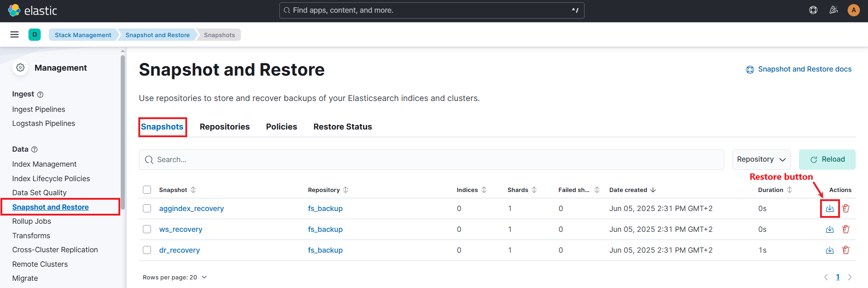Viewport: 868px width, 288px height.
Task: Open Rows per page dropdown
Action: point(175,277)
